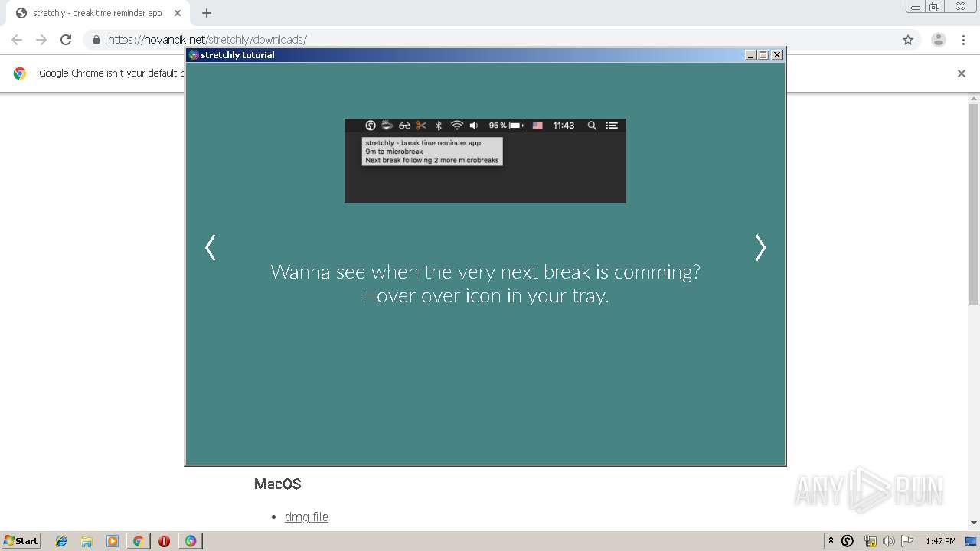Screen dimensions: 980x551
Task: Focus the Chrome address bar URL
Action: coord(207,40)
